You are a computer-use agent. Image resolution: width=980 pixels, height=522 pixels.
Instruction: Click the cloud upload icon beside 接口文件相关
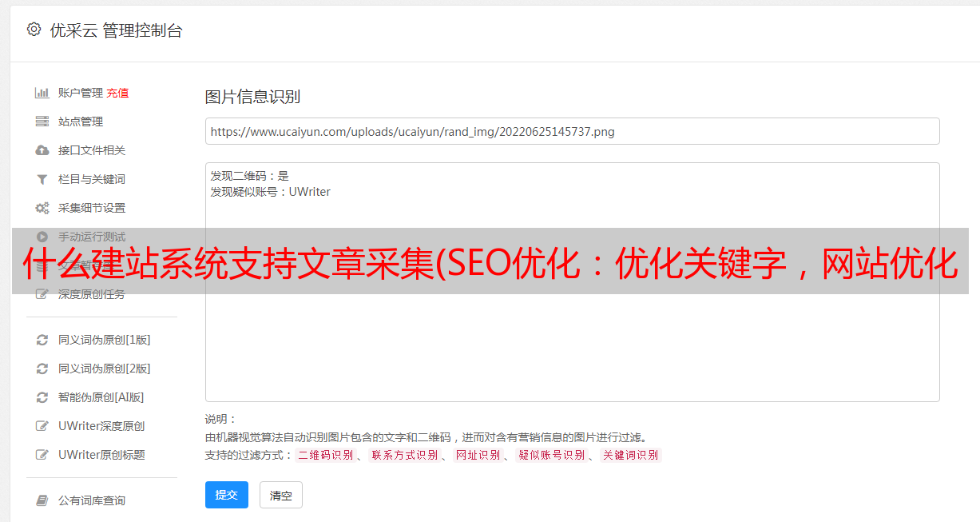point(42,150)
